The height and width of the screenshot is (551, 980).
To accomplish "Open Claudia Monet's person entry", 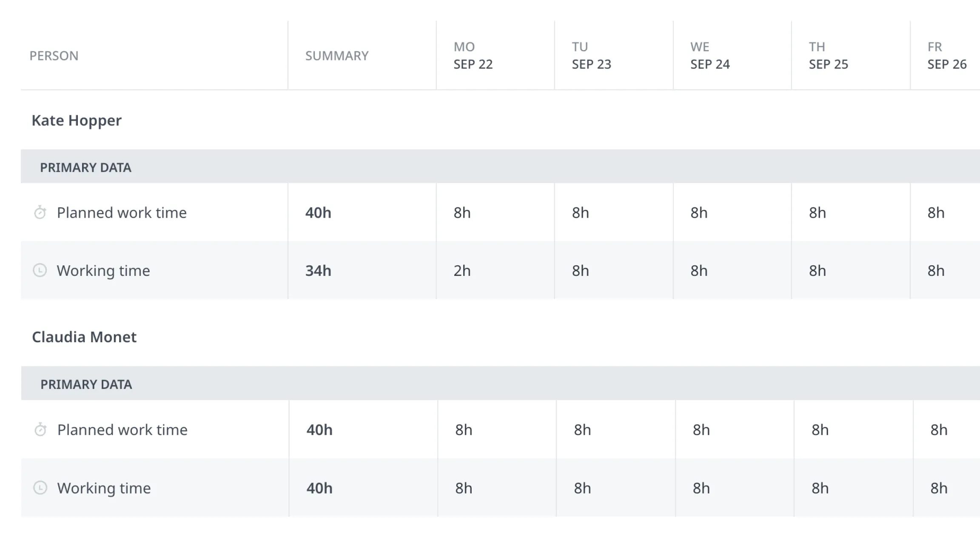I will click(x=84, y=337).
